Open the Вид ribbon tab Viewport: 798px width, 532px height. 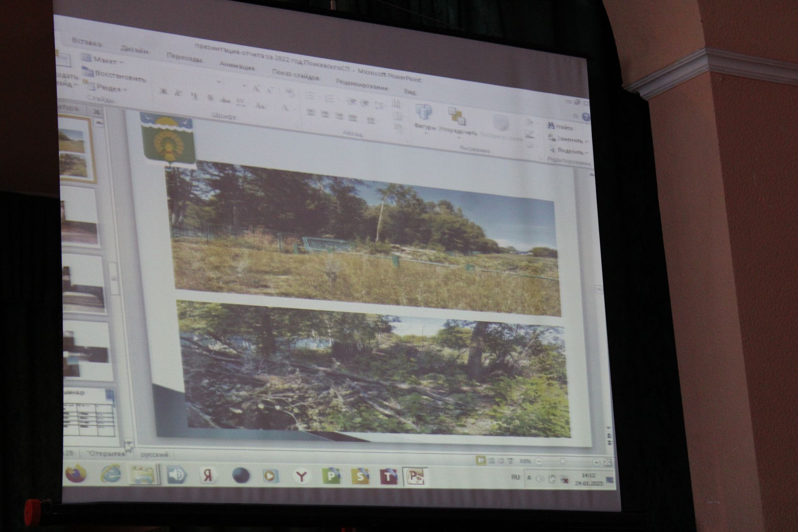click(x=410, y=91)
